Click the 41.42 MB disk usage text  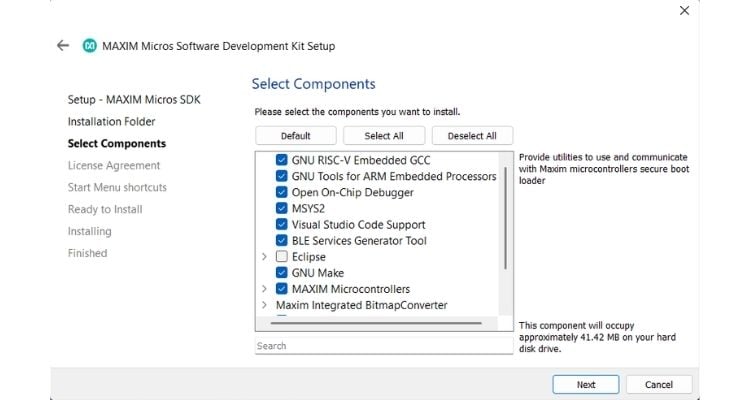pyautogui.click(x=597, y=337)
